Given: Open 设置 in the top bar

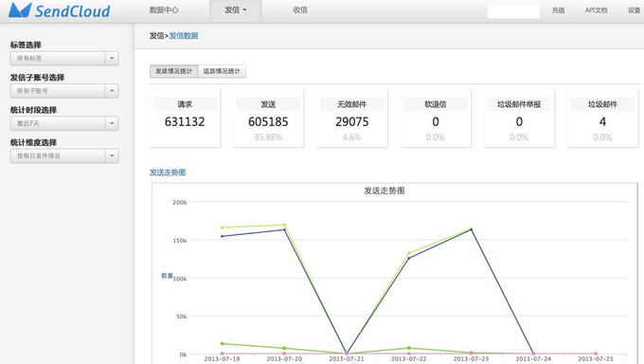Looking at the screenshot, I should click(634, 10).
